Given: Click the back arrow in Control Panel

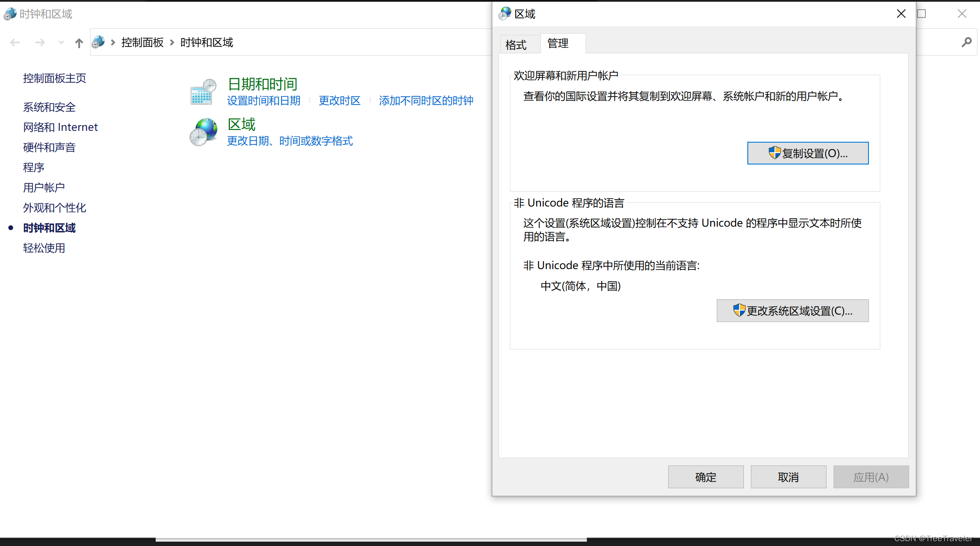Looking at the screenshot, I should pyautogui.click(x=15, y=42).
